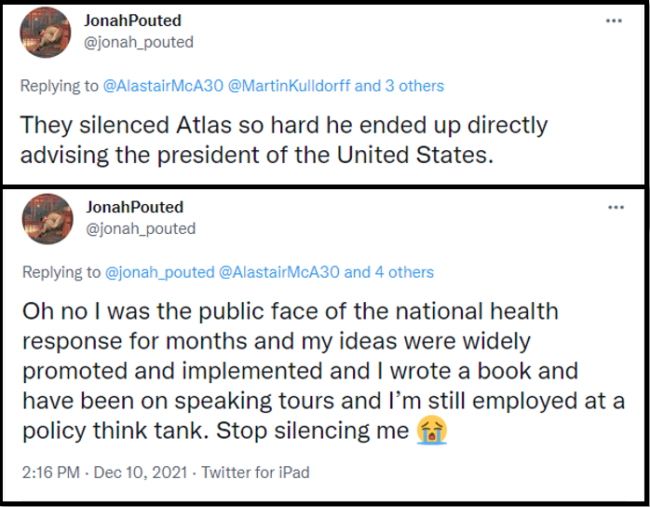Click the @jonah_pouted handle under the second tweet's name
Screen dimensions: 650x507
coord(139,228)
